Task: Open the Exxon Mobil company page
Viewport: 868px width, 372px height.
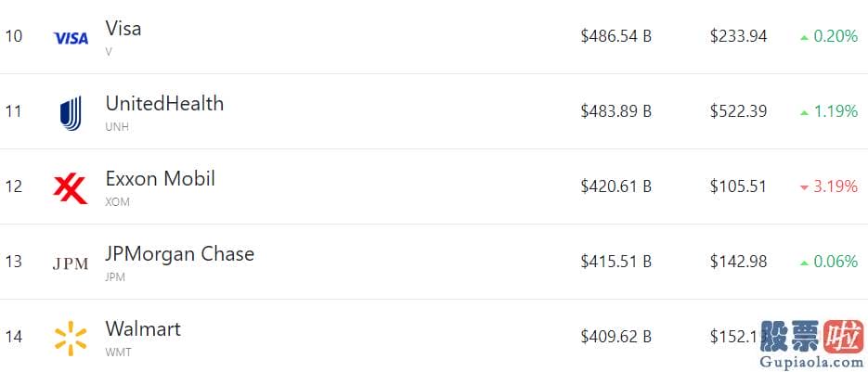Action: coord(160,179)
